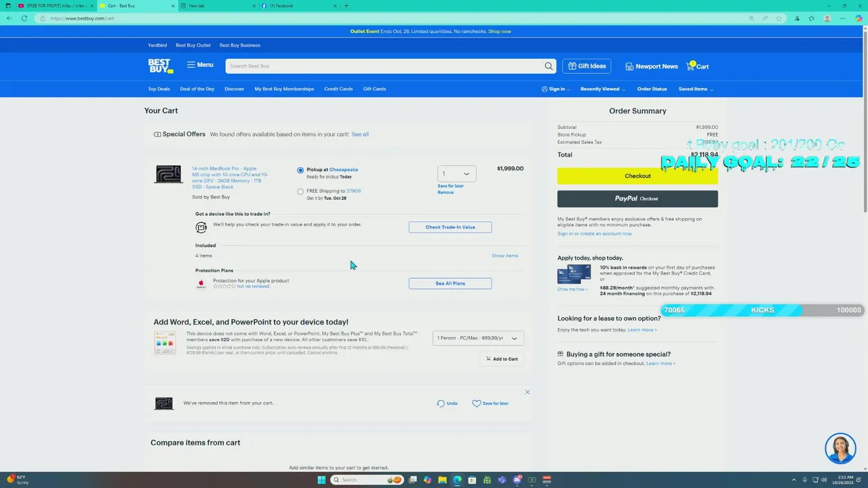The height and width of the screenshot is (488, 868).
Task: Click Shop now in outlet banner
Action: 500,31
